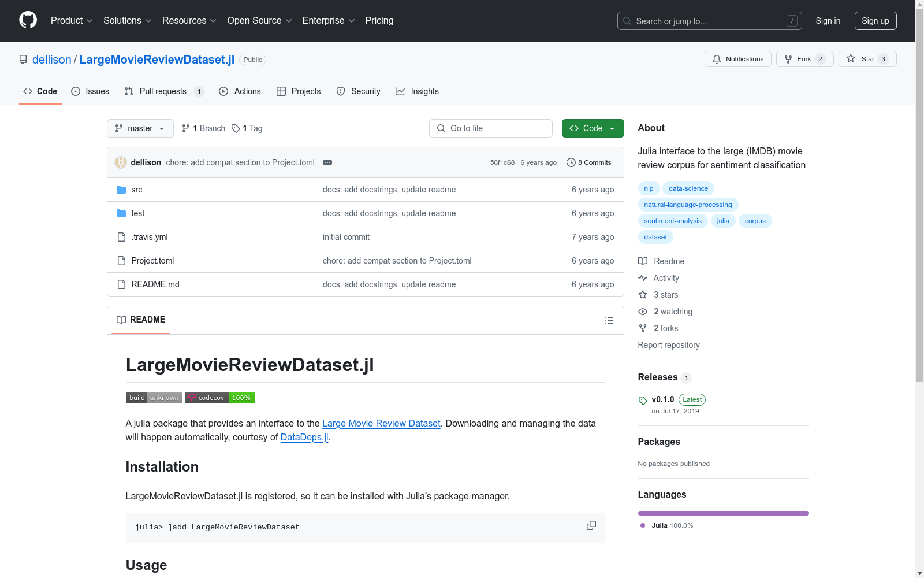Click the Readme book icon in About
This screenshot has height=578, width=924.
[643, 261]
